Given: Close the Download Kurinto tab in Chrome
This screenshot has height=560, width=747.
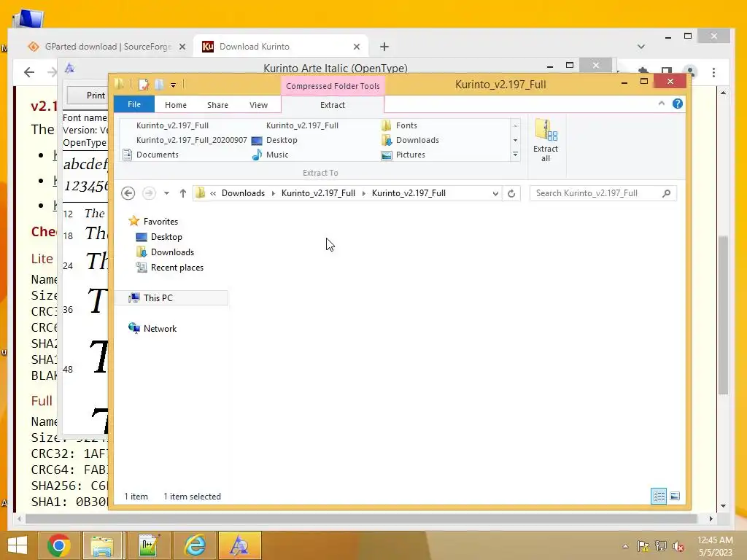Looking at the screenshot, I should pyautogui.click(x=356, y=47).
